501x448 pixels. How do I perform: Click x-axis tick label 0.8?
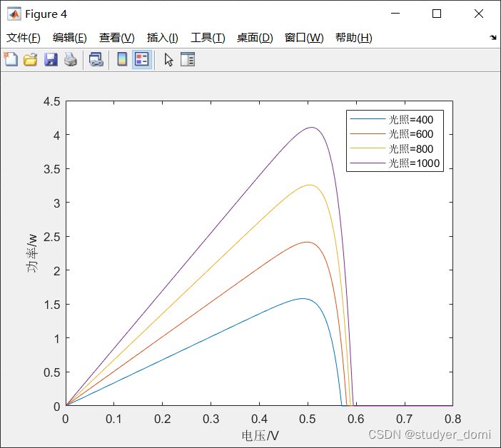tap(452, 419)
